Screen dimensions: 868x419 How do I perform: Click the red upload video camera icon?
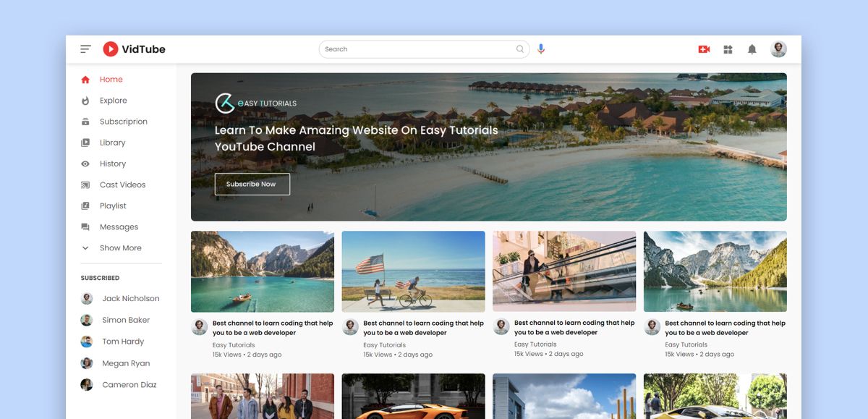point(704,49)
